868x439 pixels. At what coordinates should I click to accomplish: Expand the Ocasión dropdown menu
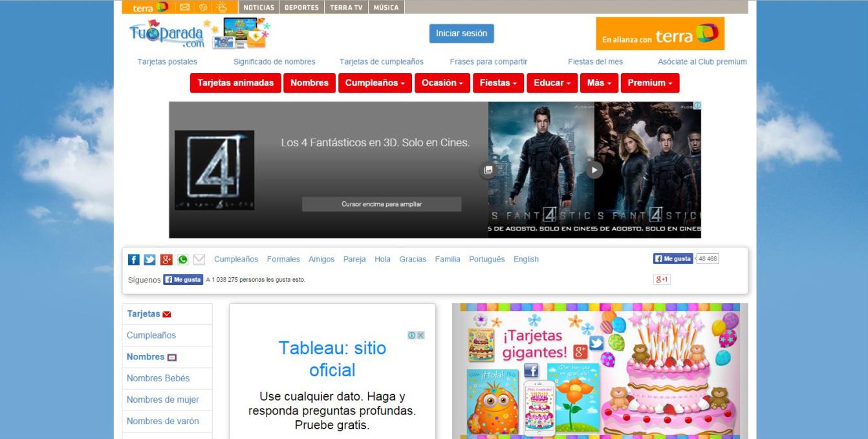[x=442, y=83]
